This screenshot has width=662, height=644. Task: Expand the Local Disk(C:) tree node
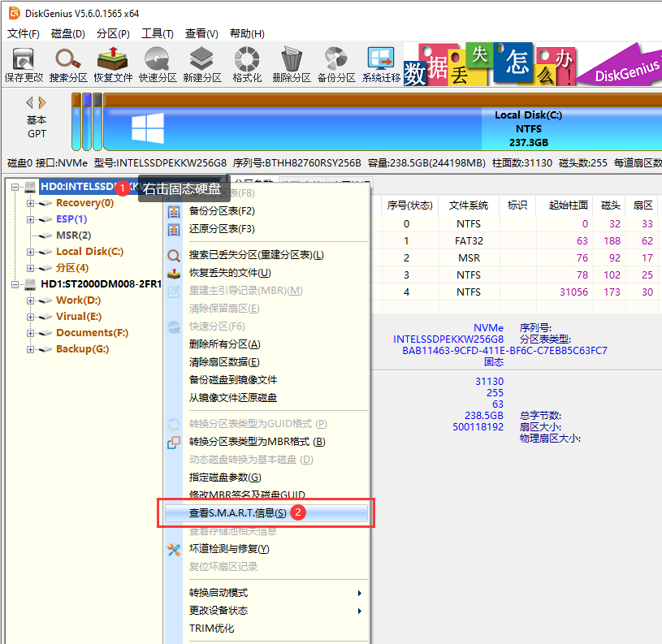[x=30, y=252]
